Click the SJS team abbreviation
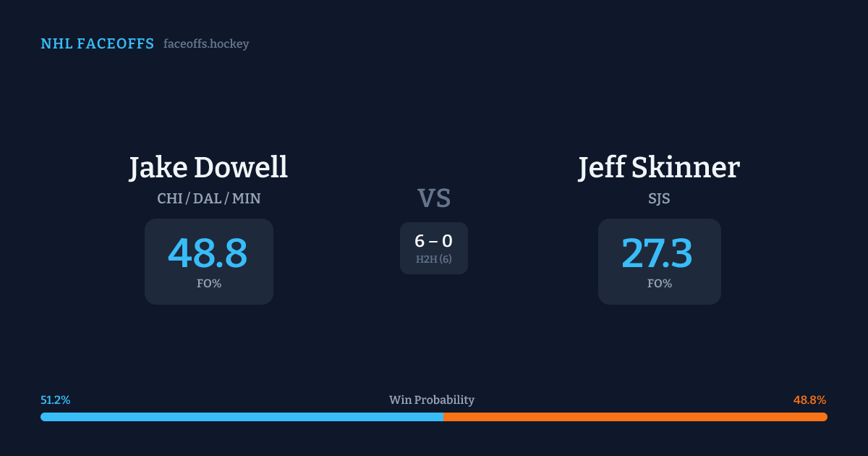 point(659,198)
